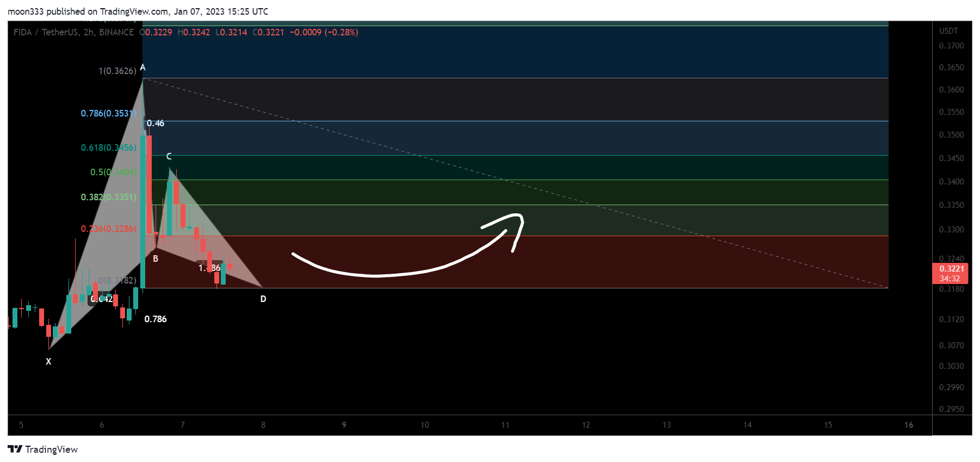Viewport: 980px width, 462px height.
Task: Click price axis label 0.3450
Action: pyautogui.click(x=951, y=158)
